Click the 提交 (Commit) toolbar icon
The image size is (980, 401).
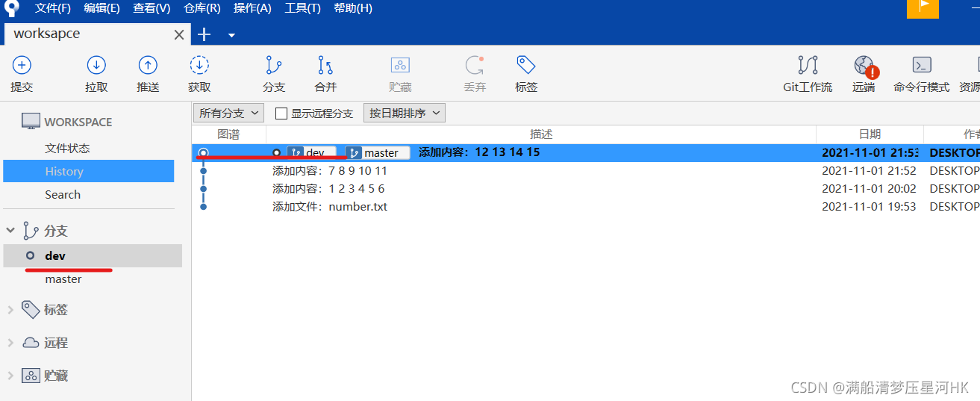(22, 65)
